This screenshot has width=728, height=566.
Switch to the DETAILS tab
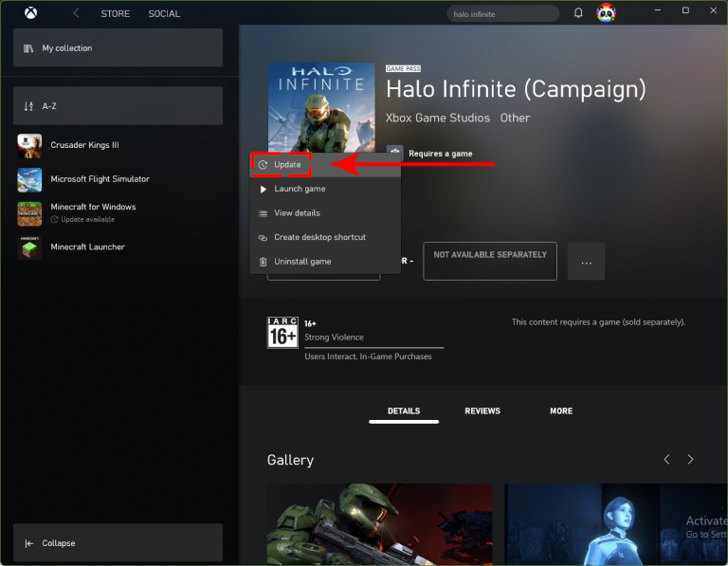pos(404,411)
